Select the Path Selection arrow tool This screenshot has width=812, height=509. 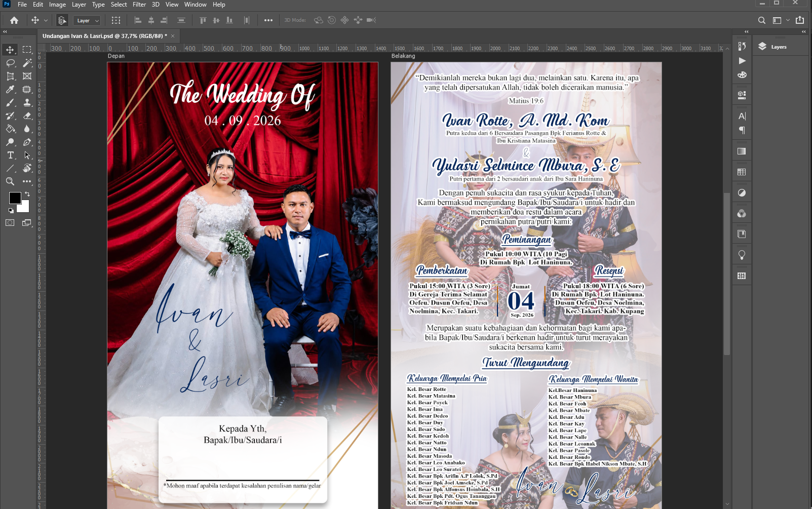pos(27,155)
